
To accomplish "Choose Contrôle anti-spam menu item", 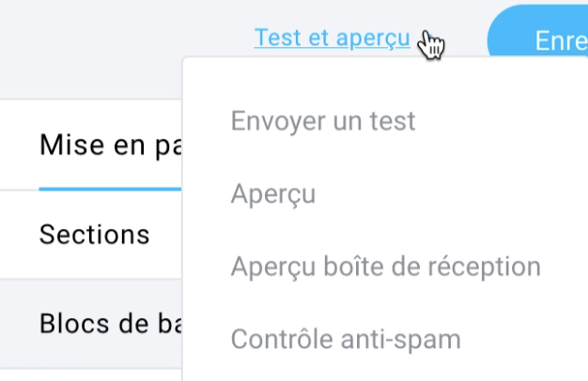I will pos(346,340).
